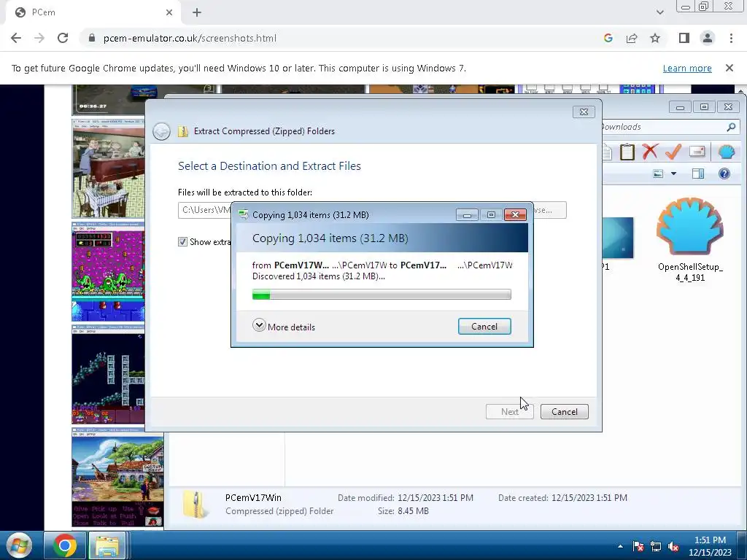Bookmark this page with the star icon
This screenshot has width=747, height=560.
(655, 38)
